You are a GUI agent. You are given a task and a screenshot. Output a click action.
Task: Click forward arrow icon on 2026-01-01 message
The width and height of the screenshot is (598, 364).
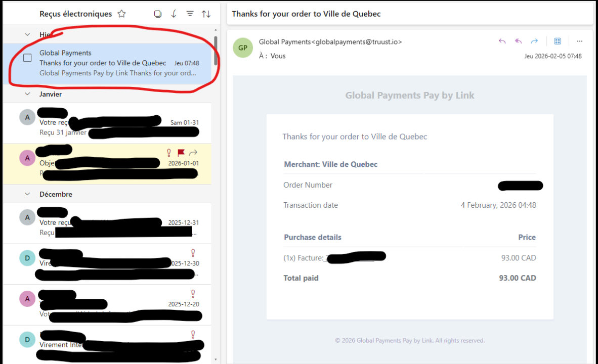[x=193, y=153]
